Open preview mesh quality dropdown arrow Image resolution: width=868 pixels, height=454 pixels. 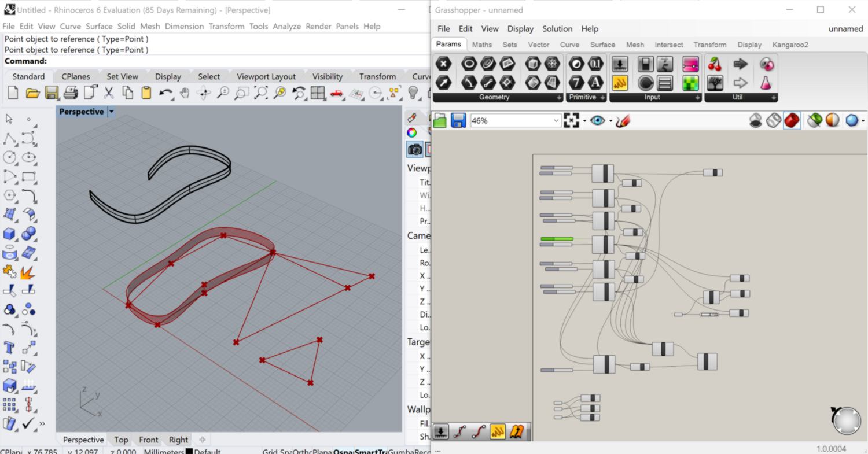(863, 121)
